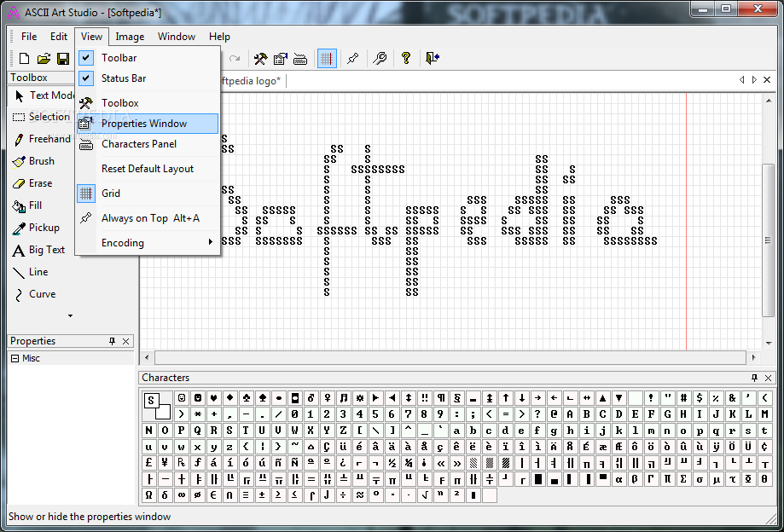Viewport: 784px width, 532px height.
Task: Toggle Characters Panel in View menu
Action: [148, 144]
